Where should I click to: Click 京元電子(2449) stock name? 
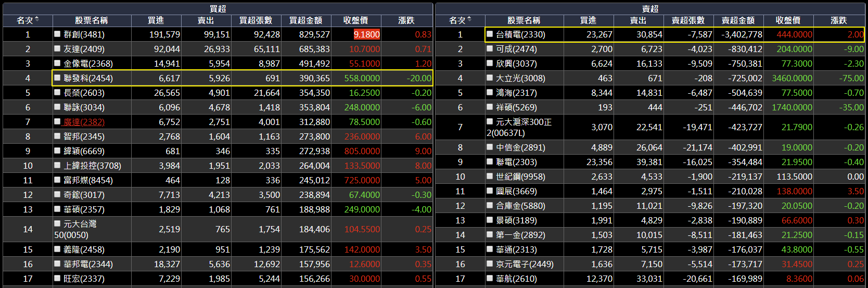pos(525,264)
